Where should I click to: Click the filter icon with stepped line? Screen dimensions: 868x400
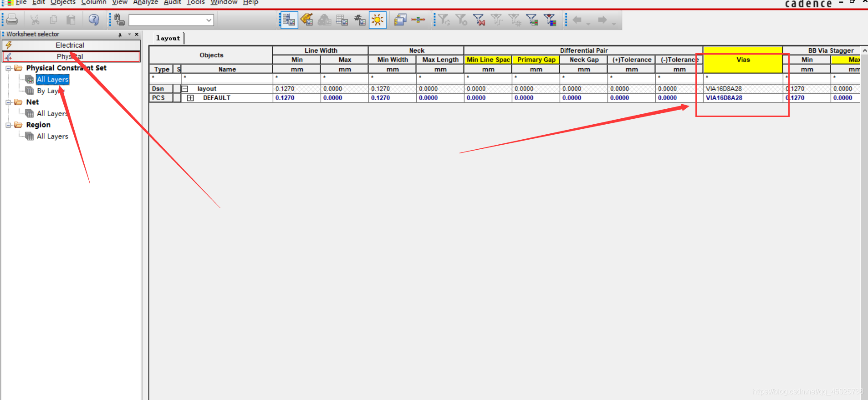point(497,20)
